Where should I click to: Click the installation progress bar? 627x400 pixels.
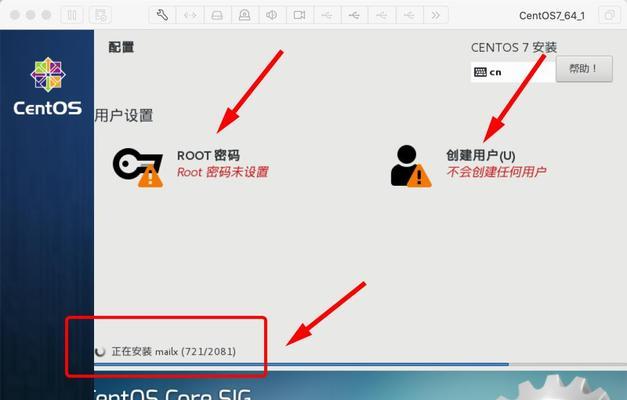click(x=360, y=364)
